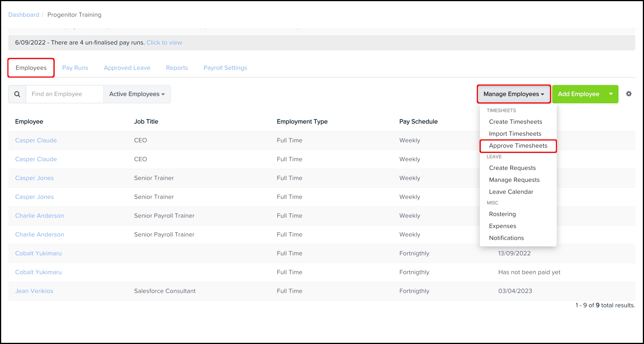Expand the Add Employee arrow dropdown
644x344 pixels.
coord(611,94)
